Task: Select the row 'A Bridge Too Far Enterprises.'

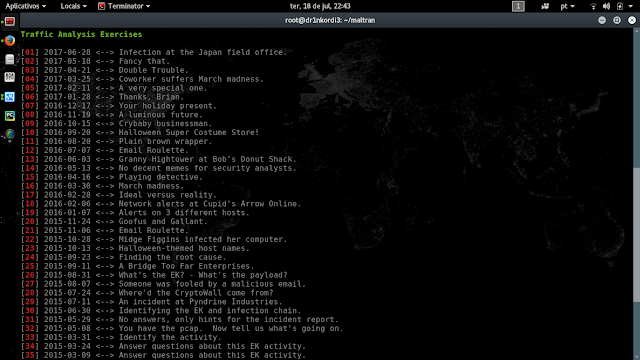Action: (137, 266)
